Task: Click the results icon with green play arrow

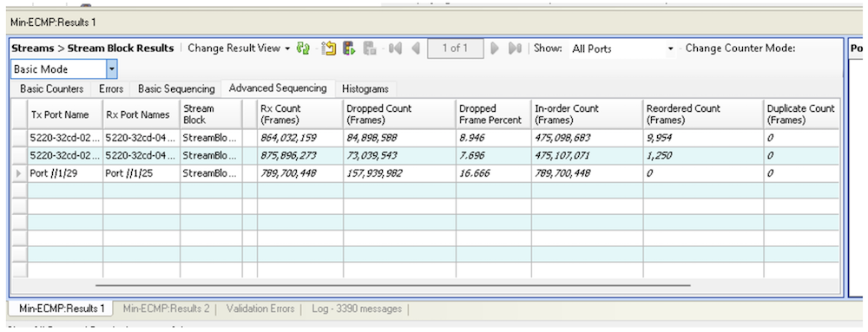Action: 349,48
